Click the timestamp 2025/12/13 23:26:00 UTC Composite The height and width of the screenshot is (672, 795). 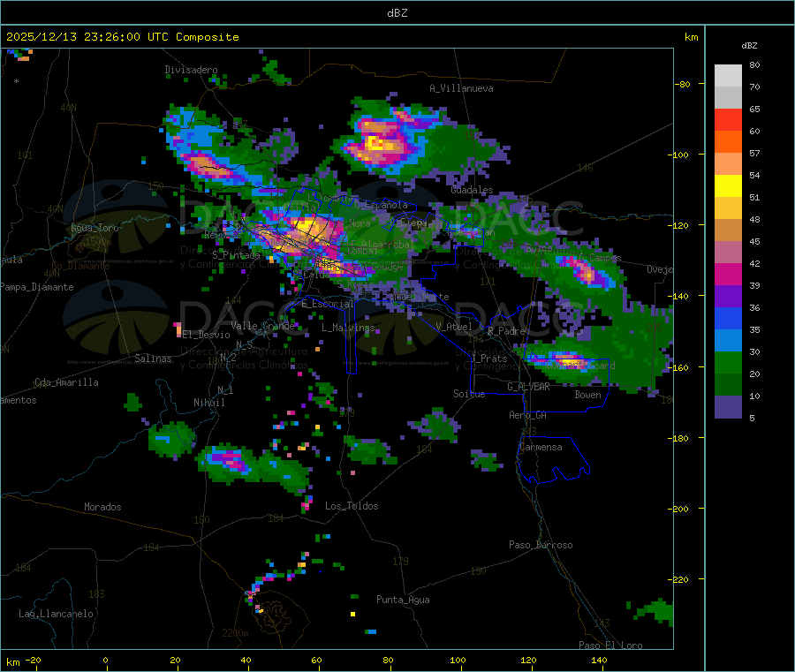(122, 37)
